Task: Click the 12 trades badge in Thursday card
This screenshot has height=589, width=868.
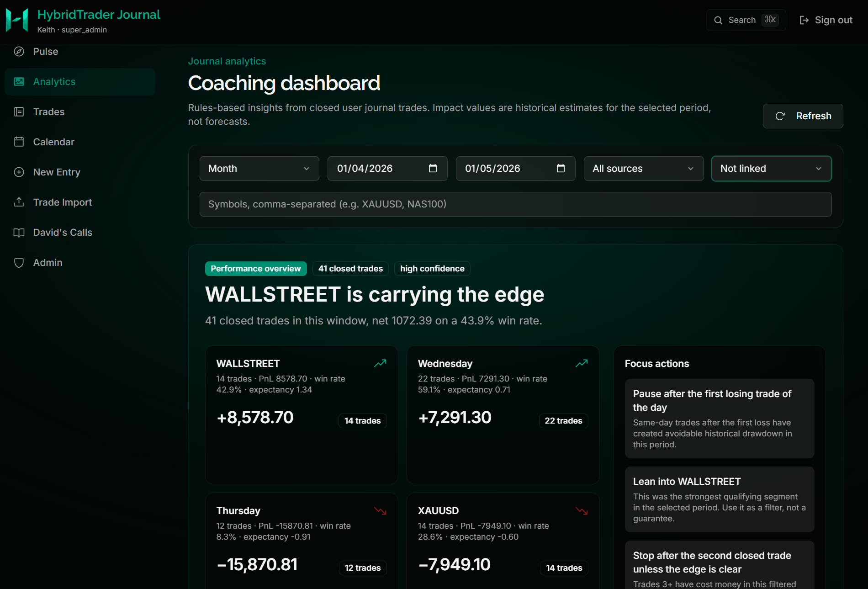Action: click(x=362, y=568)
